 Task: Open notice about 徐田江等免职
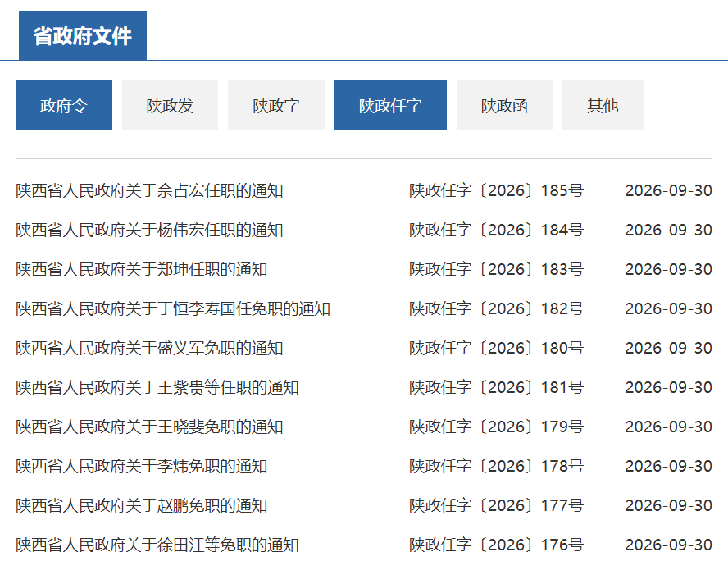coord(157,545)
